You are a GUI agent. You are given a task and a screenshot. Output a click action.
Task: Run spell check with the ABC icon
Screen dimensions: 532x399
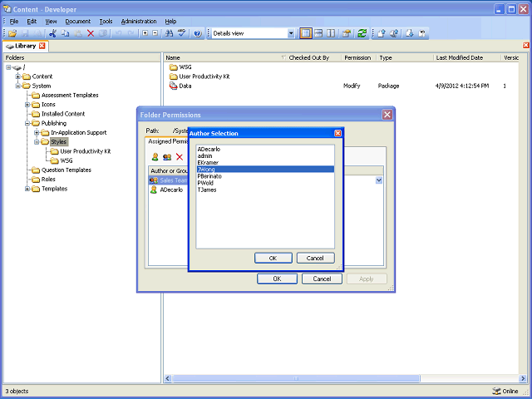click(181, 33)
